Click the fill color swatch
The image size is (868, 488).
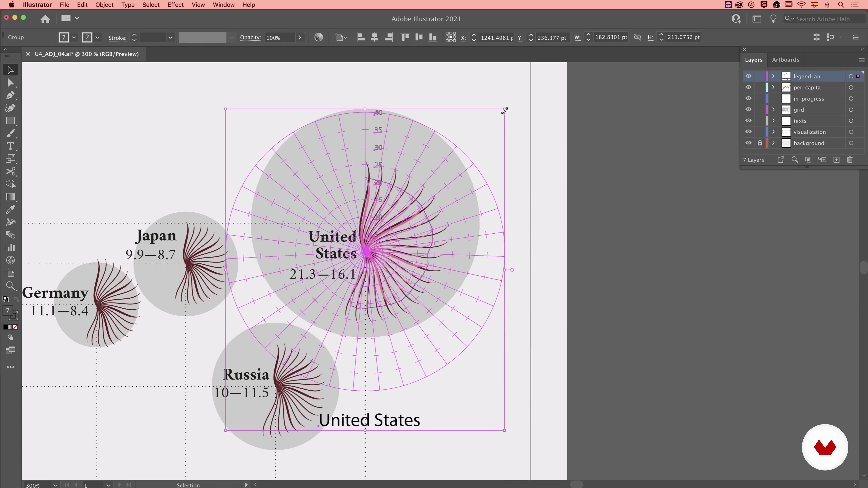(64, 37)
